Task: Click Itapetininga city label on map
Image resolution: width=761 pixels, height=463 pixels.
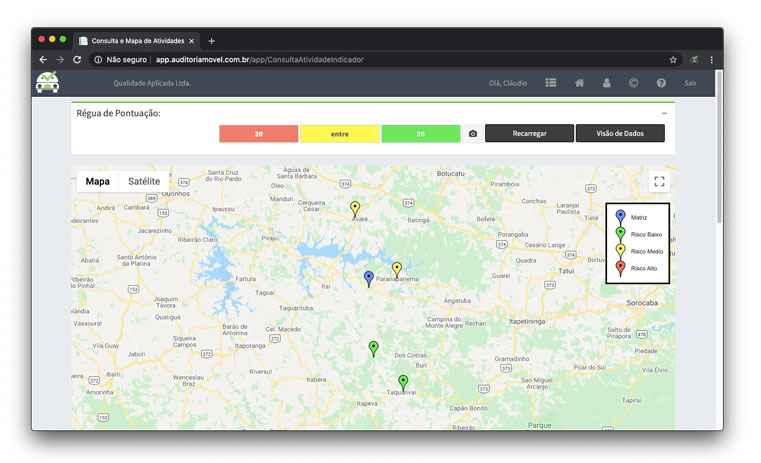Action: pyautogui.click(x=527, y=321)
